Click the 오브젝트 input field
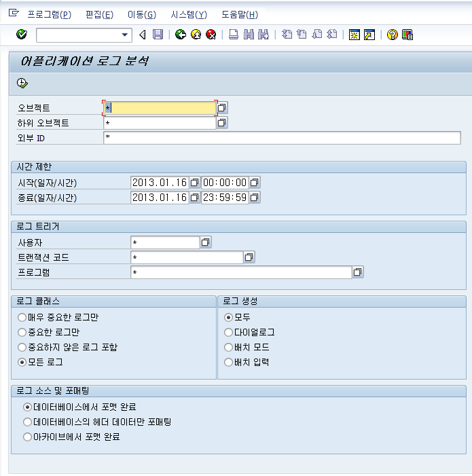Screen dimensions: 472x476 click(x=160, y=108)
